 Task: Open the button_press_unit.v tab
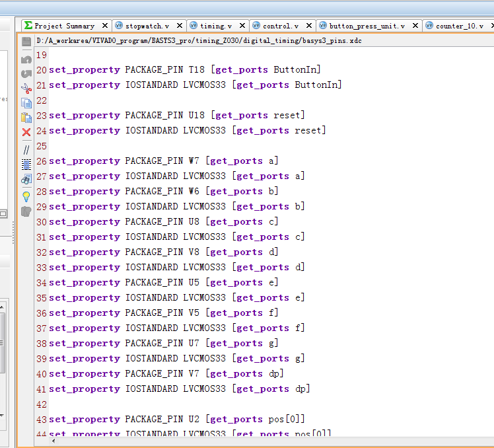(x=367, y=26)
